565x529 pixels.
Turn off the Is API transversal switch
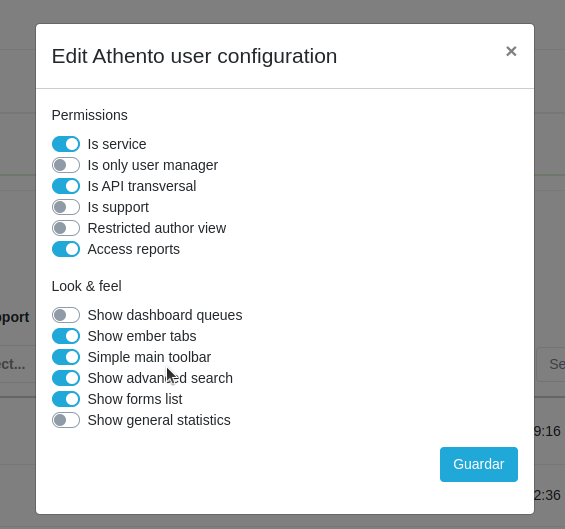click(x=66, y=186)
